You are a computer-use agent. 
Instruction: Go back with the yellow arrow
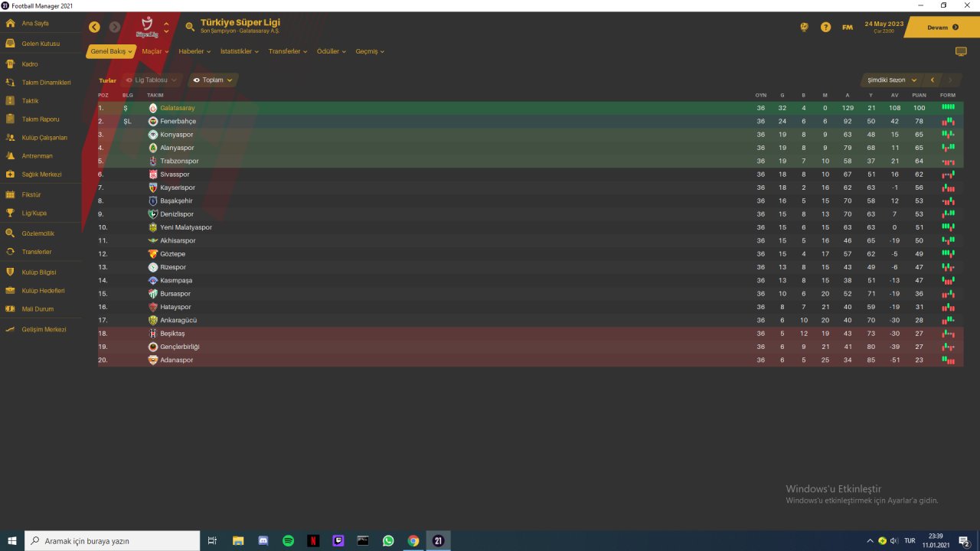(94, 27)
